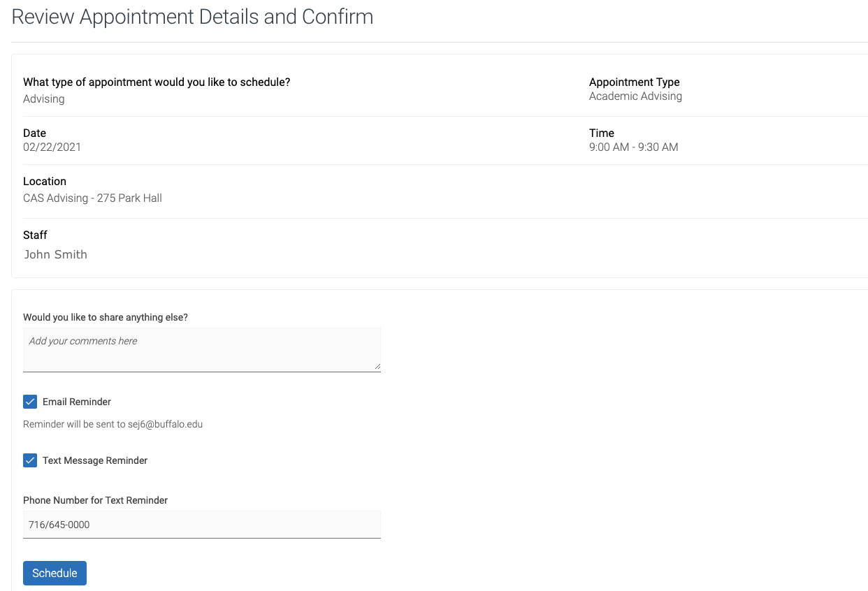This screenshot has width=868, height=591.
Task: Click the location CAS Advising - 275 Park Hall
Action: [x=92, y=198]
